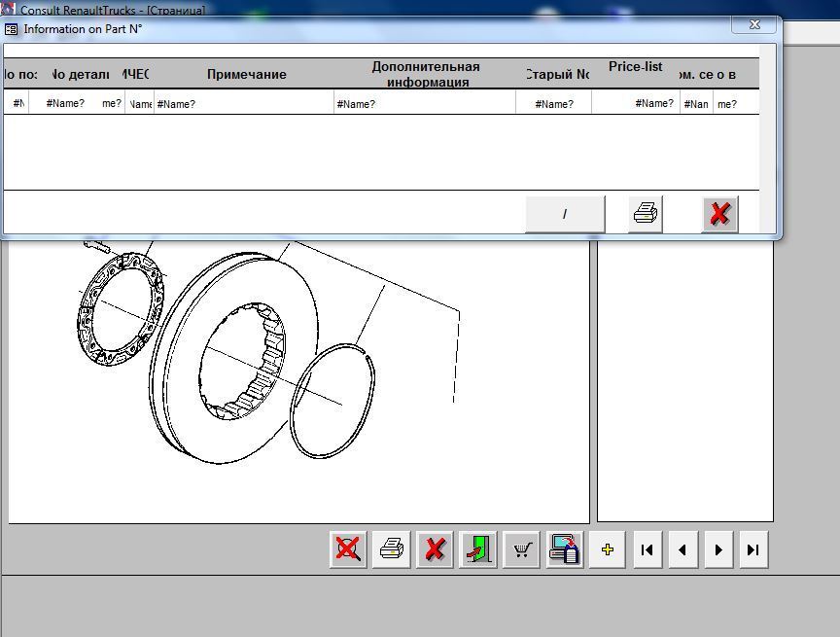Click the brake disc in the diagram
The width and height of the screenshot is (840, 637).
[x=234, y=358]
